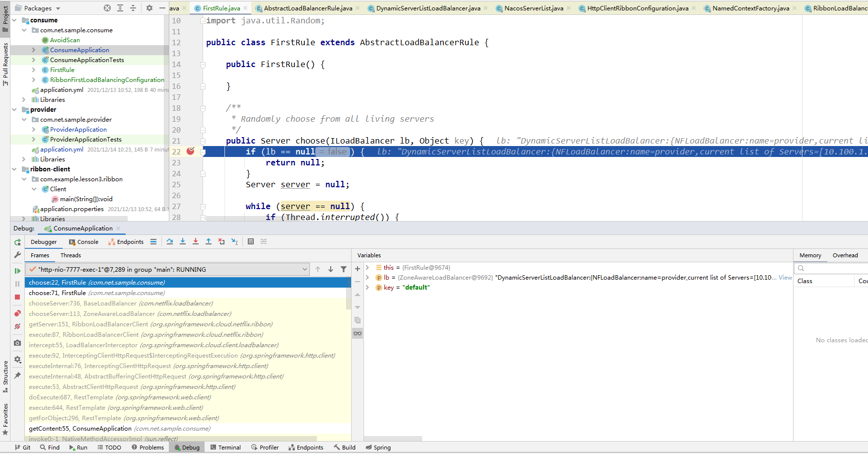This screenshot has height=454, width=868.
Task: Open debugger settings gear icon
Action: 17,359
